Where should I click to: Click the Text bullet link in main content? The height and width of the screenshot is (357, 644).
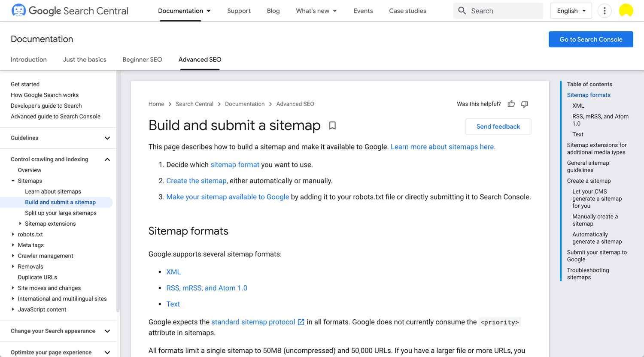tap(173, 304)
